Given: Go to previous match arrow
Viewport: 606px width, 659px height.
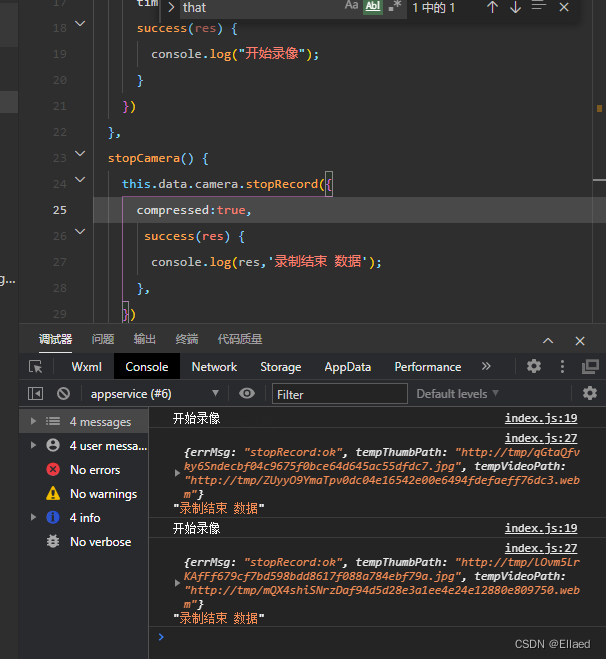Looking at the screenshot, I should 493,7.
